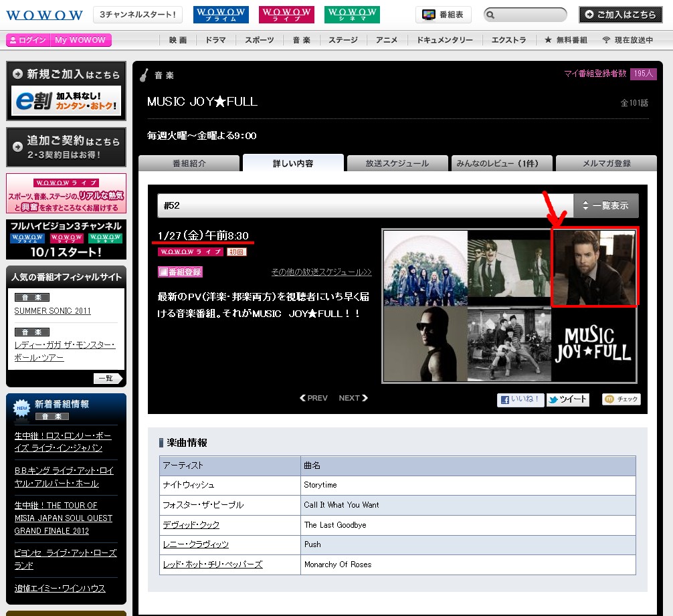Open the エクストラ menu

tap(508, 40)
